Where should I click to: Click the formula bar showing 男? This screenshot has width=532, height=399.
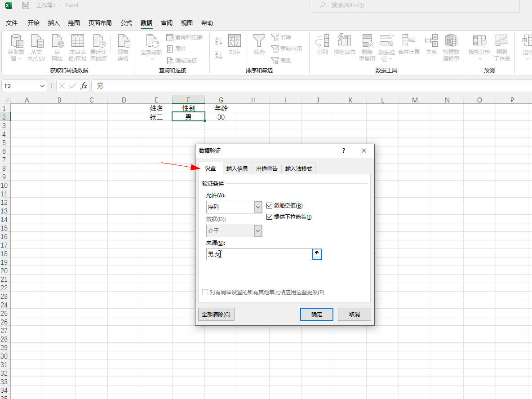point(312,86)
